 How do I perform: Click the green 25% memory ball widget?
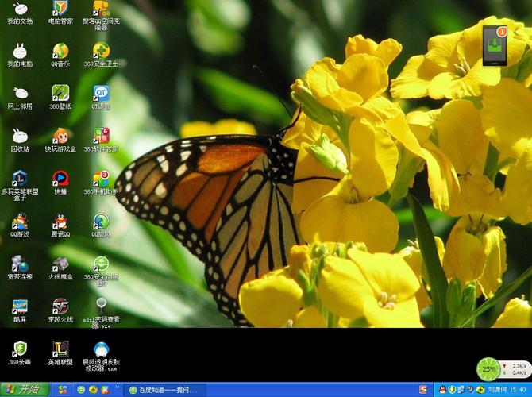pos(488,368)
